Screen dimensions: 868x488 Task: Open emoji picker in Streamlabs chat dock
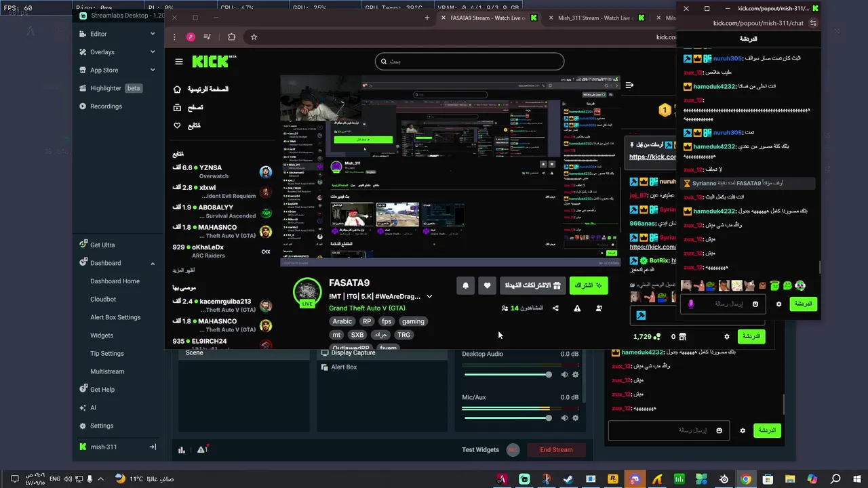(719, 430)
